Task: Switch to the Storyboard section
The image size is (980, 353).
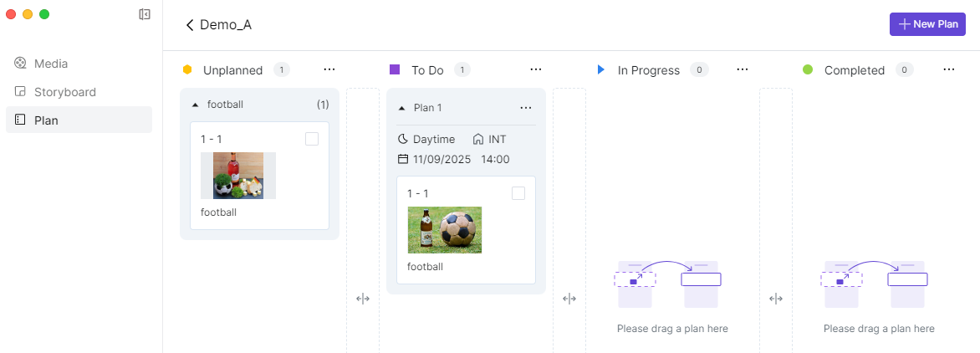Action: tap(64, 92)
